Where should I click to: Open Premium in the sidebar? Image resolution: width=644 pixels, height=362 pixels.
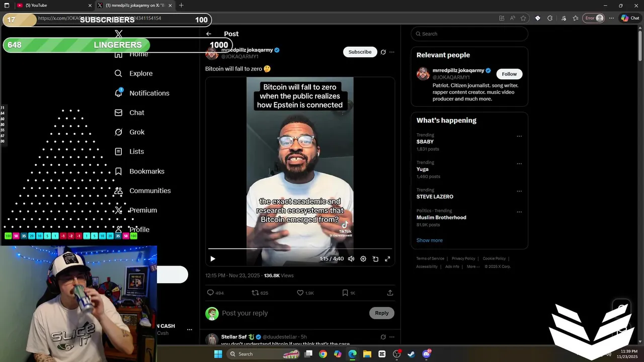click(x=136, y=210)
